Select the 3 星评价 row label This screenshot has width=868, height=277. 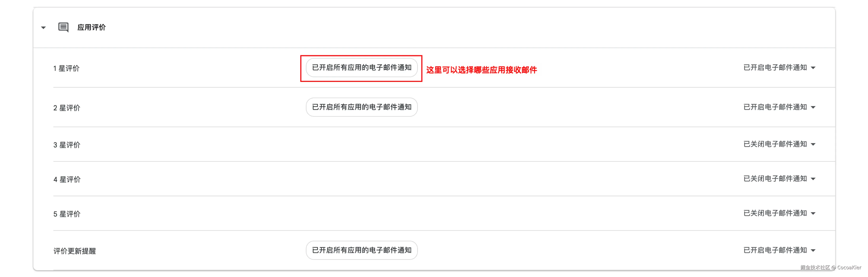click(67, 145)
